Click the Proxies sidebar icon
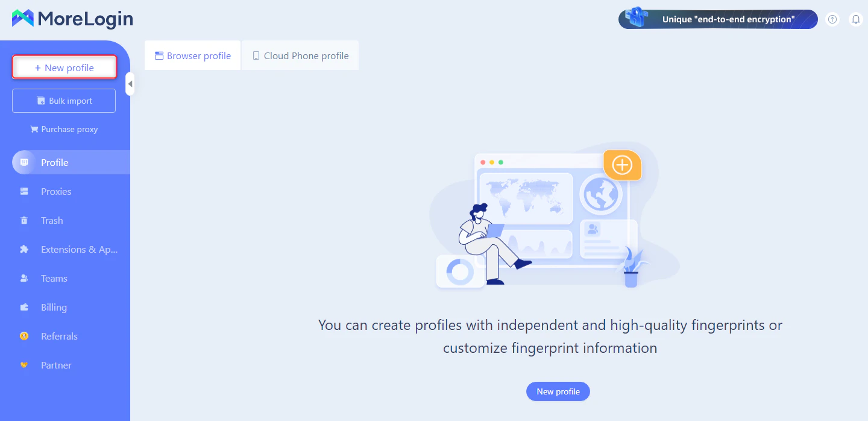This screenshot has width=868, height=421. click(x=24, y=191)
